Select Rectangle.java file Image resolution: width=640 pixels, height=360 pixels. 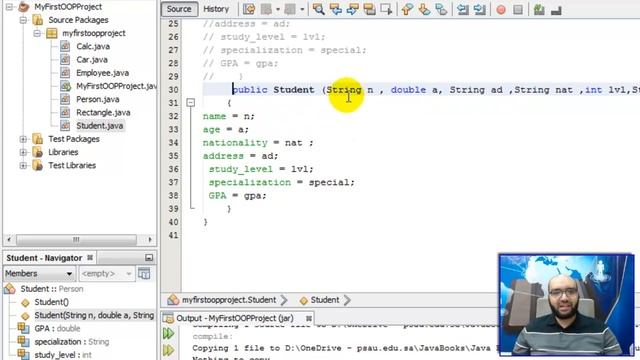pyautogui.click(x=103, y=112)
